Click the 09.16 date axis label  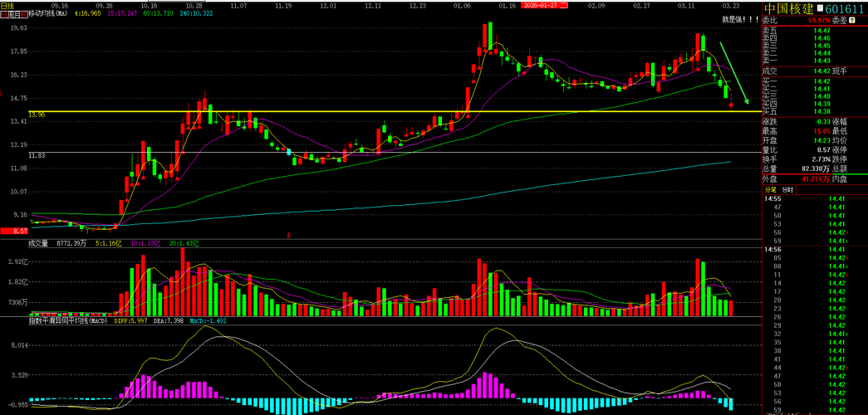click(x=59, y=6)
